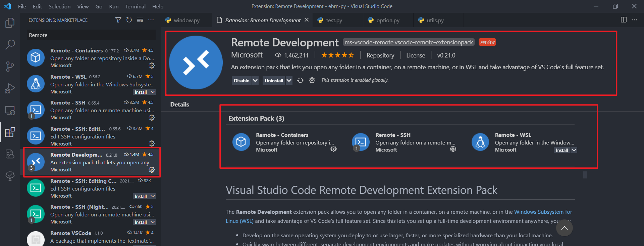Click the Preview badge
The image size is (644, 246).
[x=487, y=42]
